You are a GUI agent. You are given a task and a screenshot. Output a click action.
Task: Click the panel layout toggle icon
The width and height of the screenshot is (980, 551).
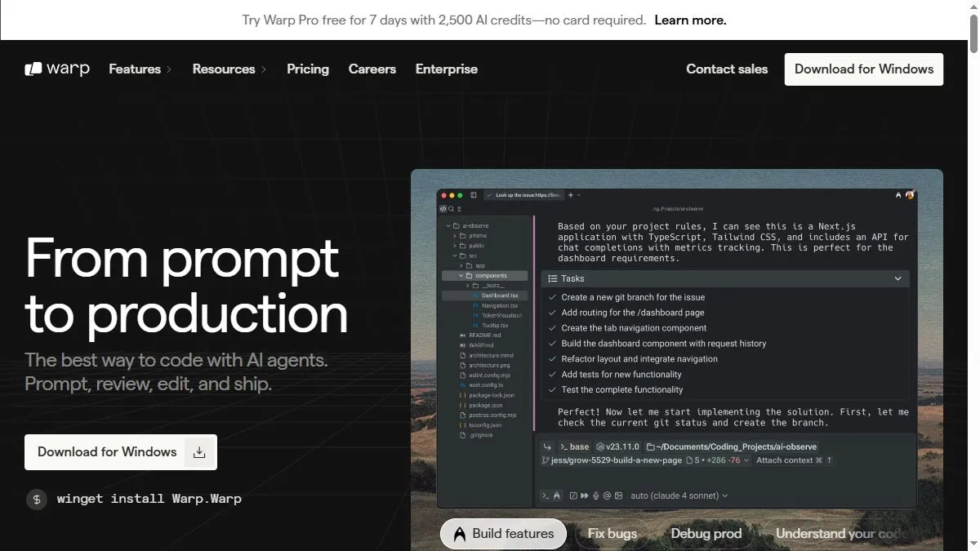click(x=474, y=195)
